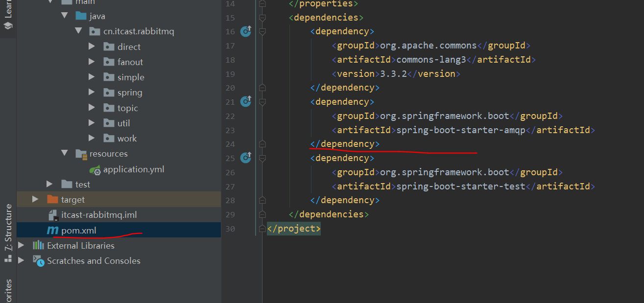Click the Maven pom.xml icon
This screenshot has width=644, height=303.
click(52, 230)
